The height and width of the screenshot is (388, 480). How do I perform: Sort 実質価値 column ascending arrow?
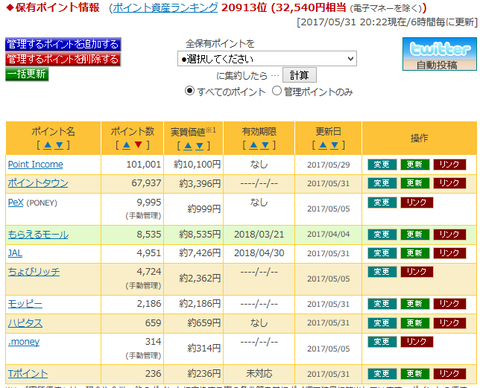(x=188, y=146)
